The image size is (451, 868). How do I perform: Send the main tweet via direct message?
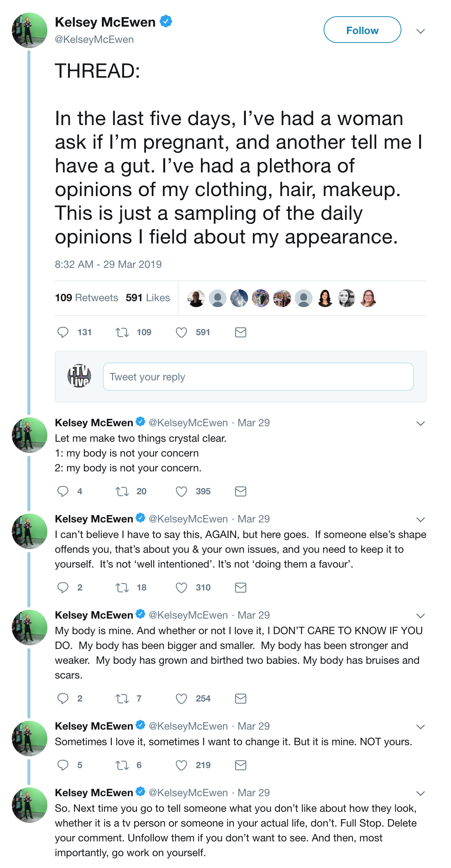(241, 332)
